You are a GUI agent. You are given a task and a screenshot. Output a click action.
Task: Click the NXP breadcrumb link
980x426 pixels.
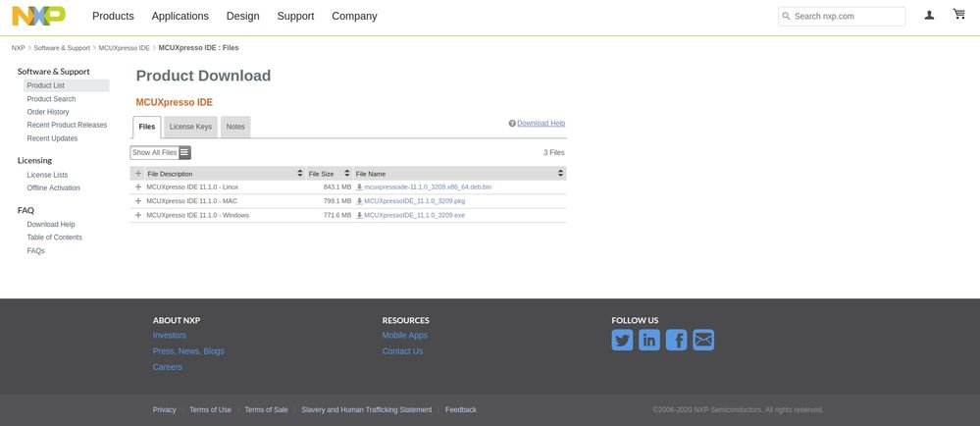18,47
